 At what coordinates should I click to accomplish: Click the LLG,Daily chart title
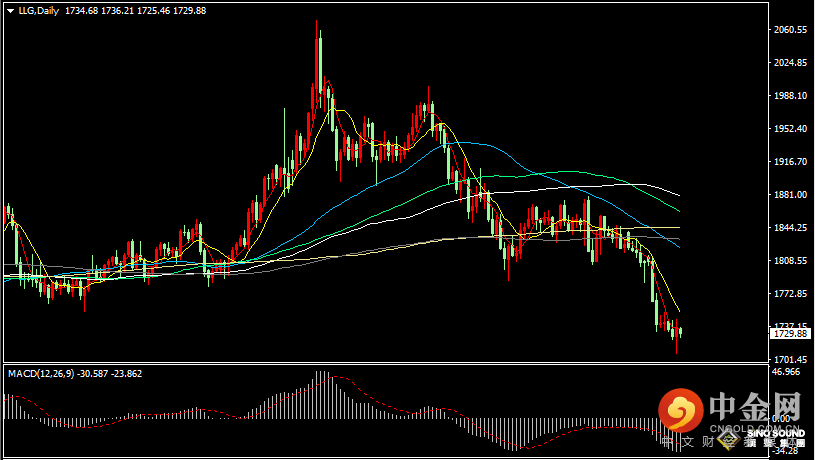[x=38, y=10]
